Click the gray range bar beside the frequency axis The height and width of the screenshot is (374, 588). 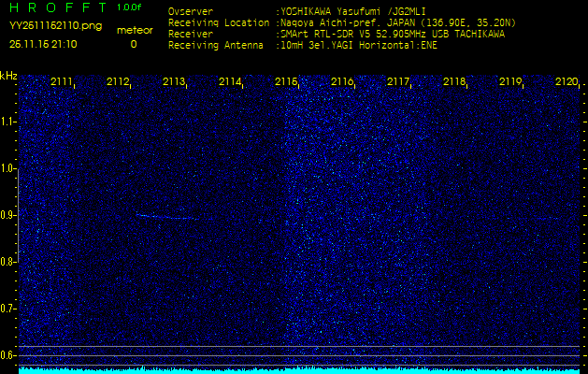tap(18, 215)
